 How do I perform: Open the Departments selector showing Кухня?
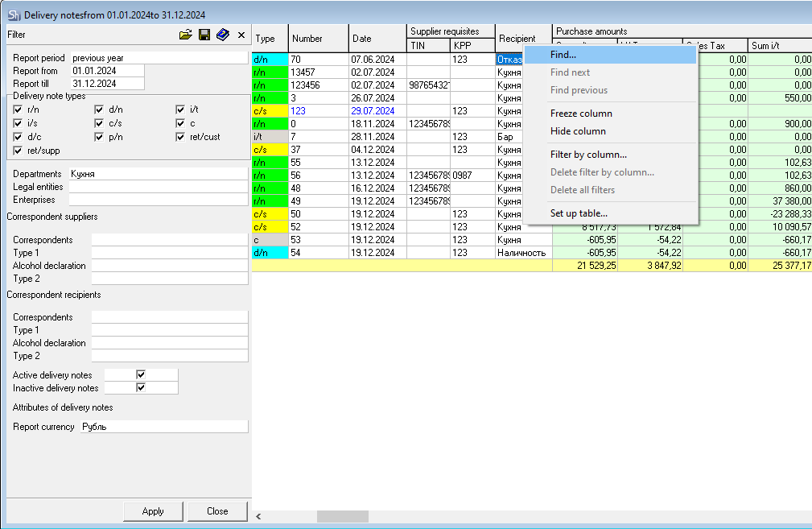tap(157, 174)
